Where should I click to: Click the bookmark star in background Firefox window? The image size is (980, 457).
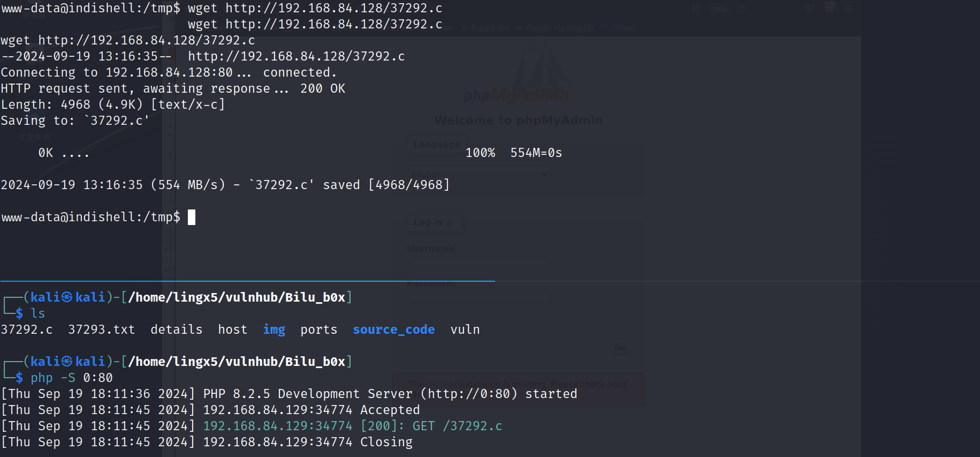741,9
